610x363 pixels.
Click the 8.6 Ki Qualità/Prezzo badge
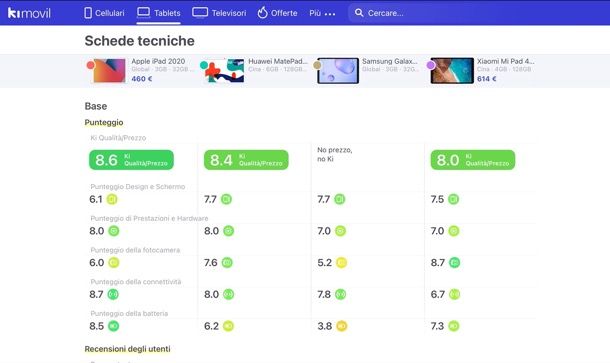(131, 160)
